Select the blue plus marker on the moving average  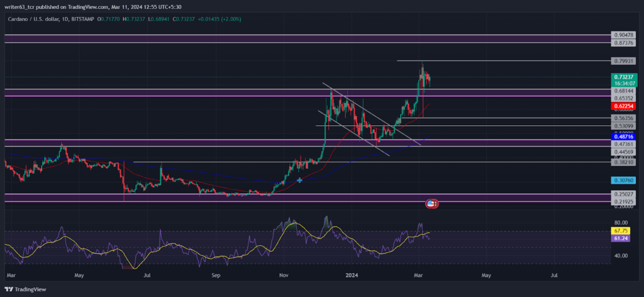click(x=299, y=180)
